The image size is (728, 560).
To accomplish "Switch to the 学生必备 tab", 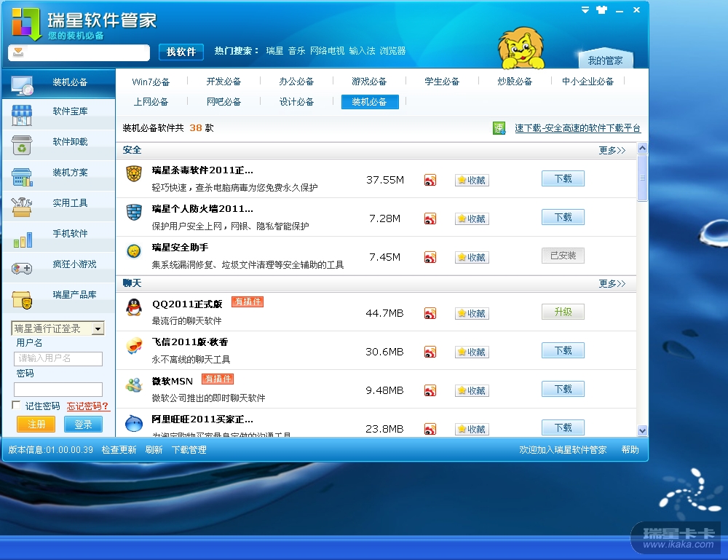I will click(442, 82).
